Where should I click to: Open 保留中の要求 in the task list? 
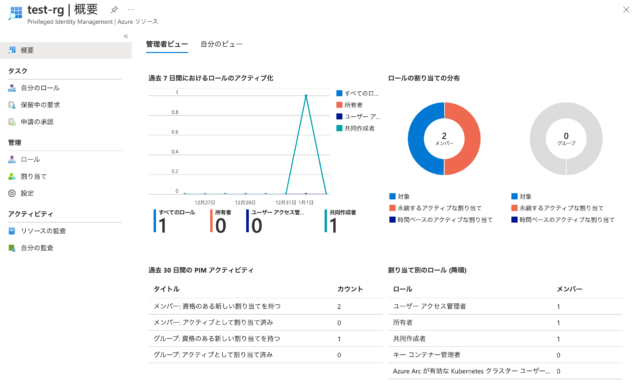[40, 105]
